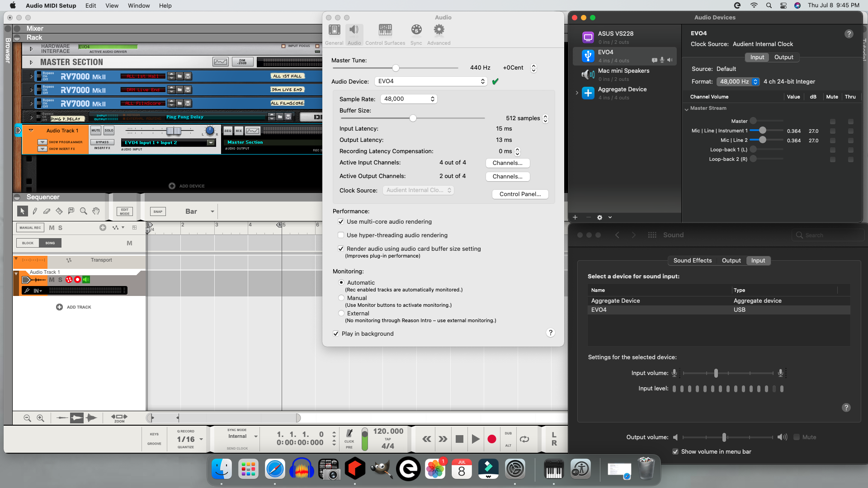868x488 pixels.
Task: Enable Use hyper-threading audio rendering
Action: pos(341,235)
